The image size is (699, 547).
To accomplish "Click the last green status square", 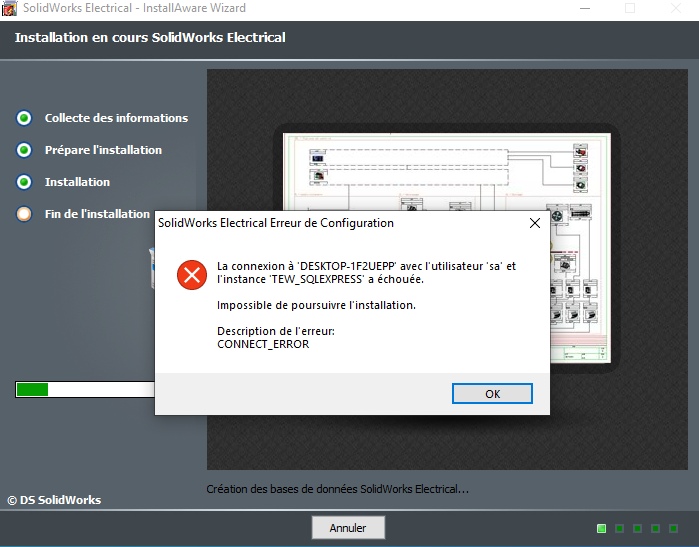I will (x=674, y=528).
